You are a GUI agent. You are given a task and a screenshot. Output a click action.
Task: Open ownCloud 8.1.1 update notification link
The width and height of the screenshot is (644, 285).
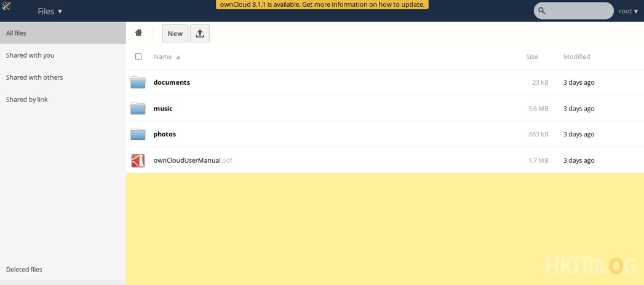(322, 4)
